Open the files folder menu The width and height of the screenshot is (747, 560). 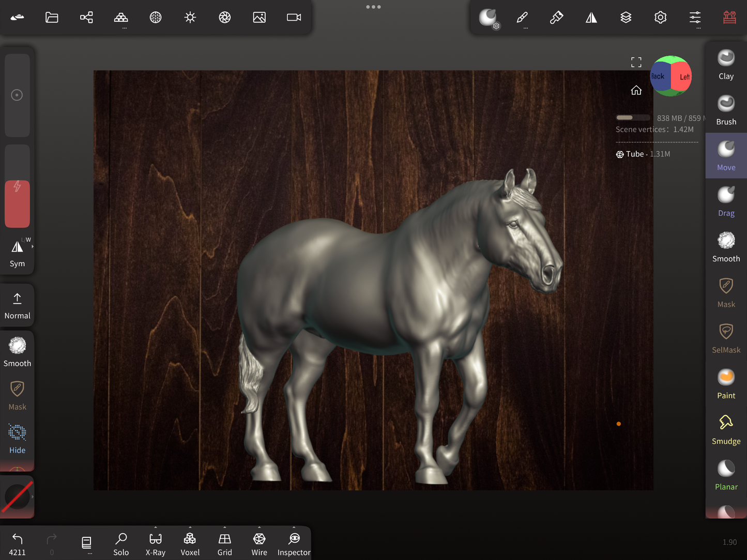[52, 18]
